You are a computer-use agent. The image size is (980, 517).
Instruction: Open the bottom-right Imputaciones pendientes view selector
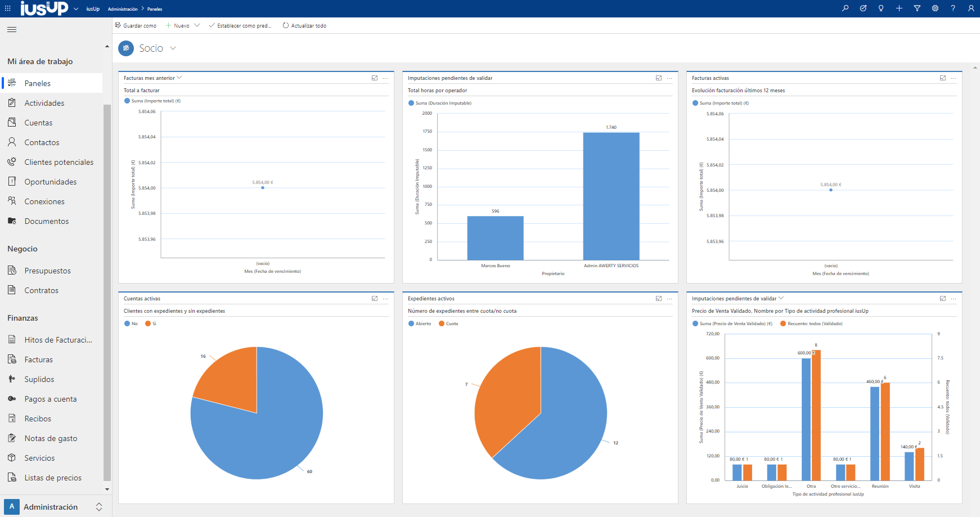coord(781,298)
